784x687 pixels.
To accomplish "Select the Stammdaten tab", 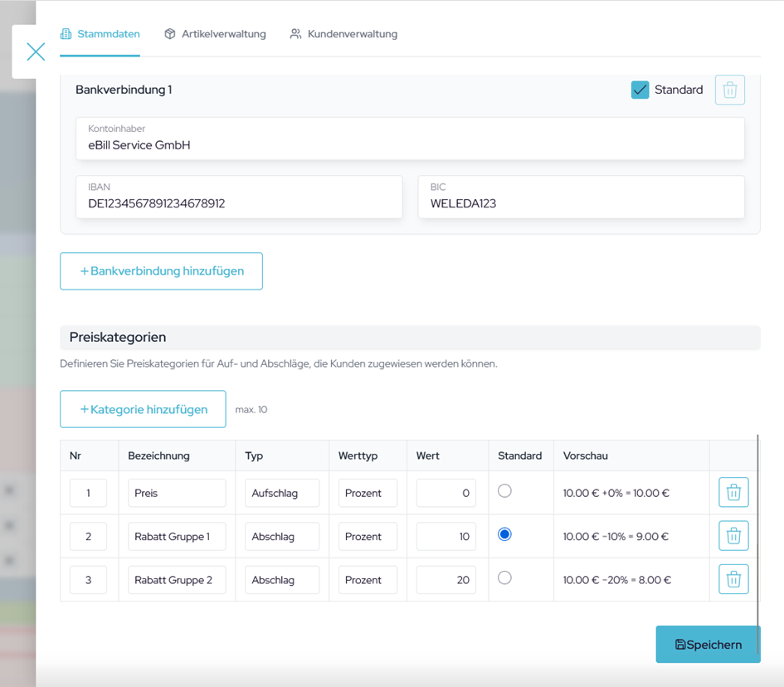I will [100, 34].
